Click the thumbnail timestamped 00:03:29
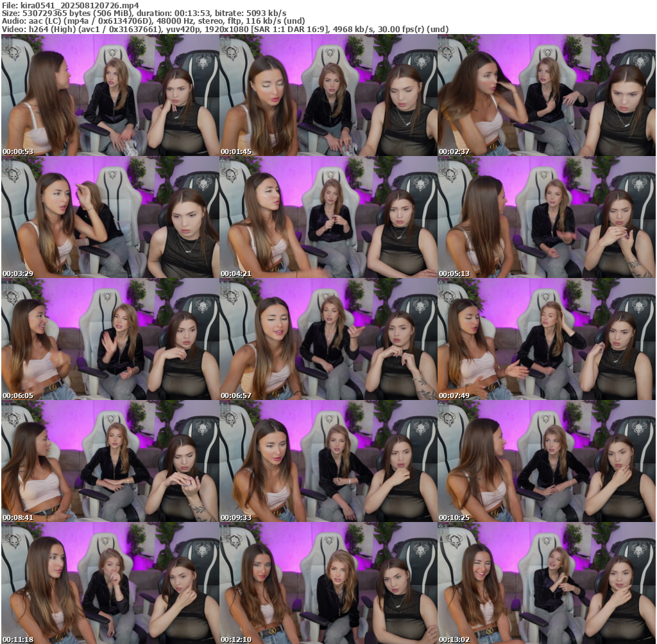 tap(110, 217)
